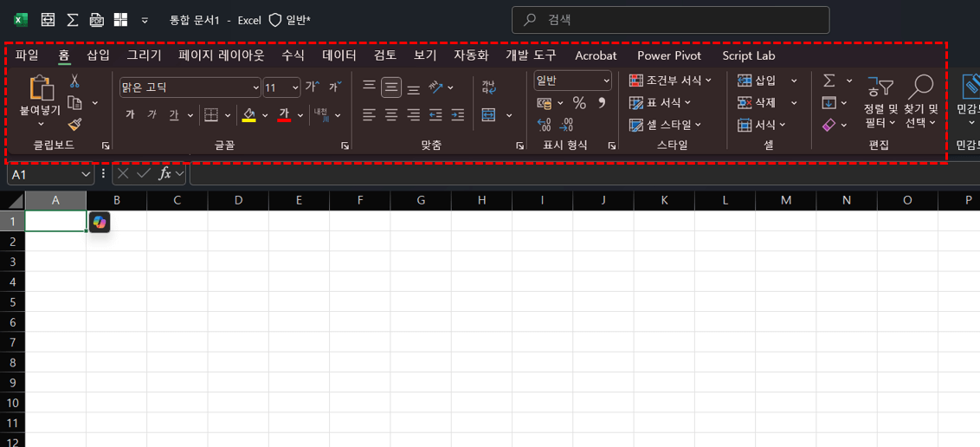
Task: Align cell text to the left
Action: [370, 115]
